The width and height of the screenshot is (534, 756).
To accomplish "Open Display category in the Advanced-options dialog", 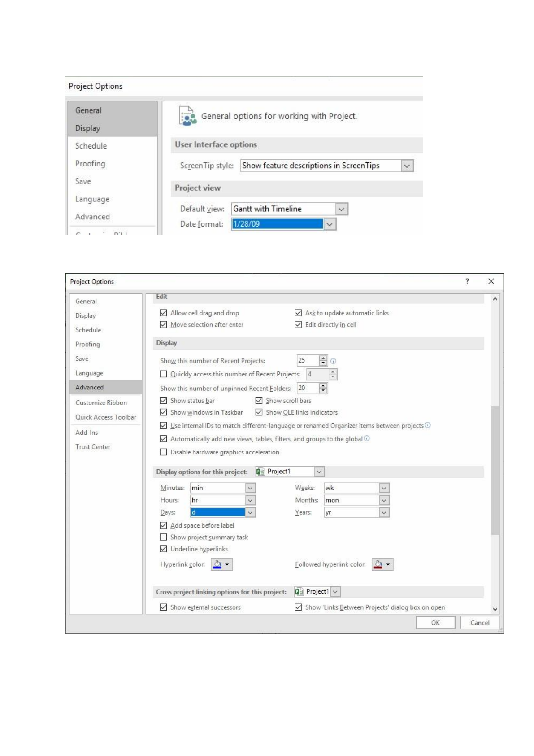I will [106, 315].
